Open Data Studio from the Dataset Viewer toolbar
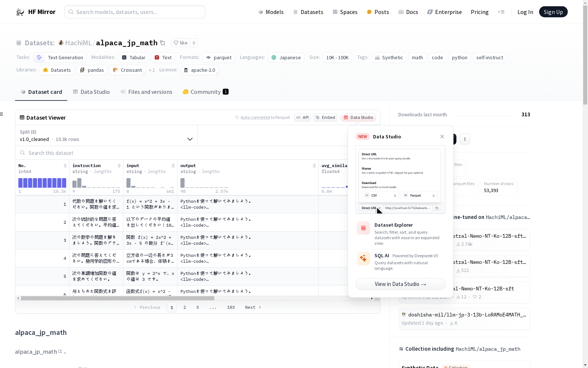Viewport: 588px width, 368px height. [x=358, y=117]
